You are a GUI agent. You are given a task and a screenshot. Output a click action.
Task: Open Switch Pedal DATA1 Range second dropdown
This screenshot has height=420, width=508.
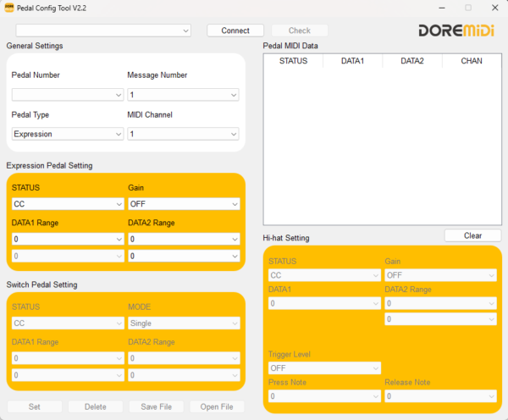pos(68,375)
